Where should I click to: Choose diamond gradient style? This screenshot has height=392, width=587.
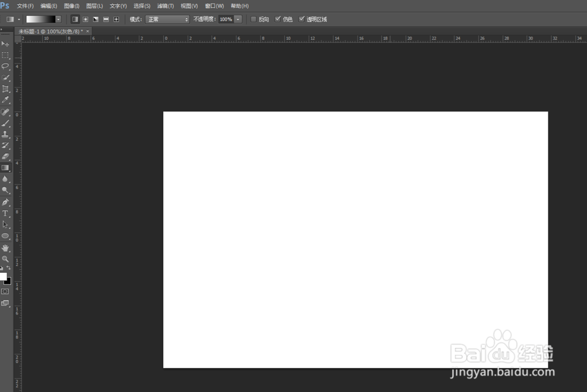pyautogui.click(x=116, y=19)
